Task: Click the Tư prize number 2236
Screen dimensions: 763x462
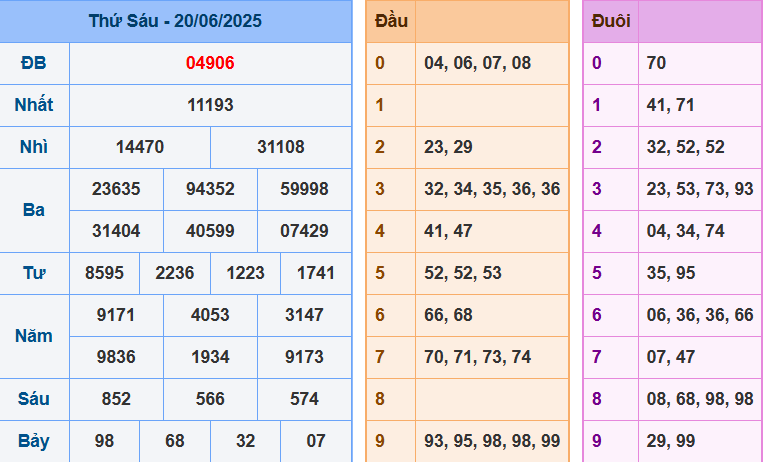Action: [x=175, y=273]
